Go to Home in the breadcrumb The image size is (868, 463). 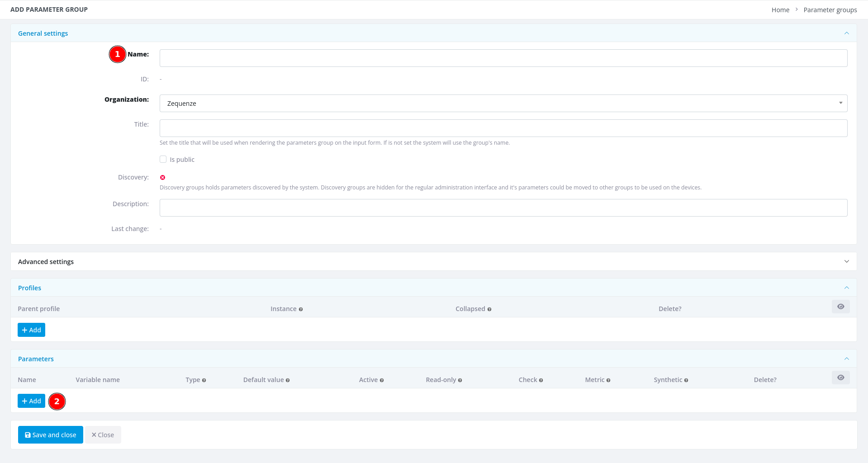pyautogui.click(x=780, y=10)
